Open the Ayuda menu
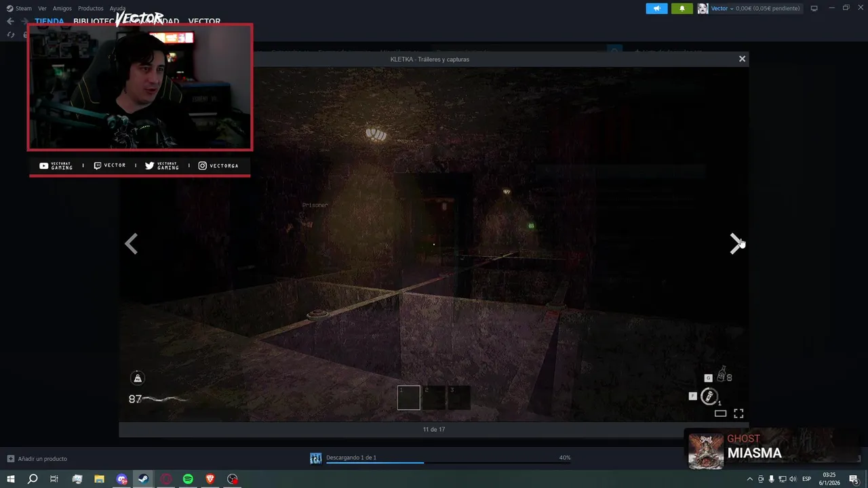 pos(118,8)
